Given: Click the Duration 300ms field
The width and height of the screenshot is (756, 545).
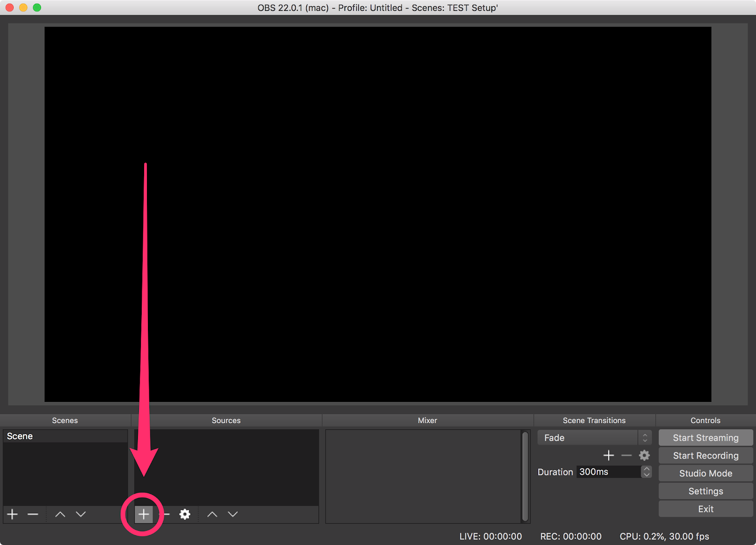Looking at the screenshot, I should (609, 472).
